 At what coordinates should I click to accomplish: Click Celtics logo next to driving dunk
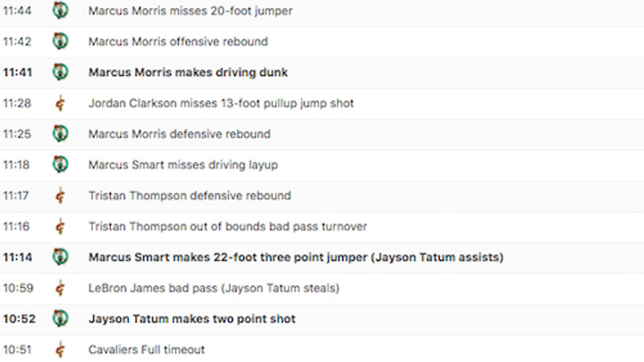point(61,72)
